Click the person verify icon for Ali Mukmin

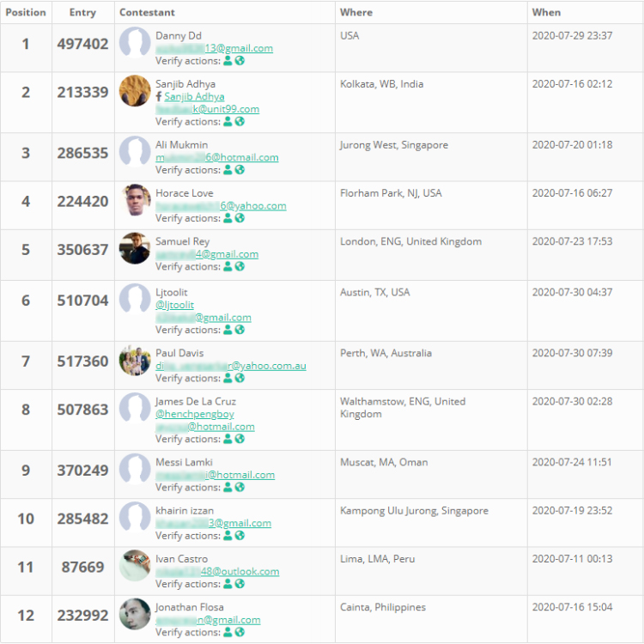click(228, 170)
